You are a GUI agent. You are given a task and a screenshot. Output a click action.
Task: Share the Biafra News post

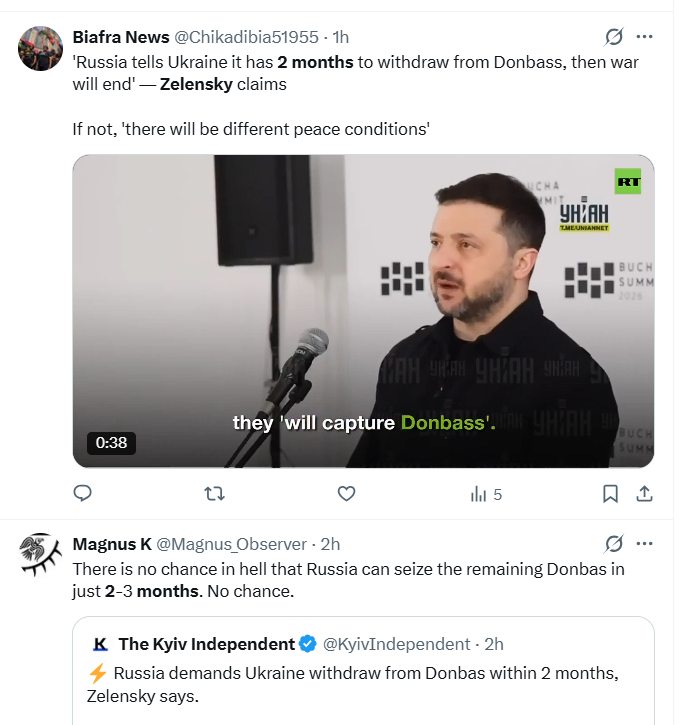(x=645, y=493)
